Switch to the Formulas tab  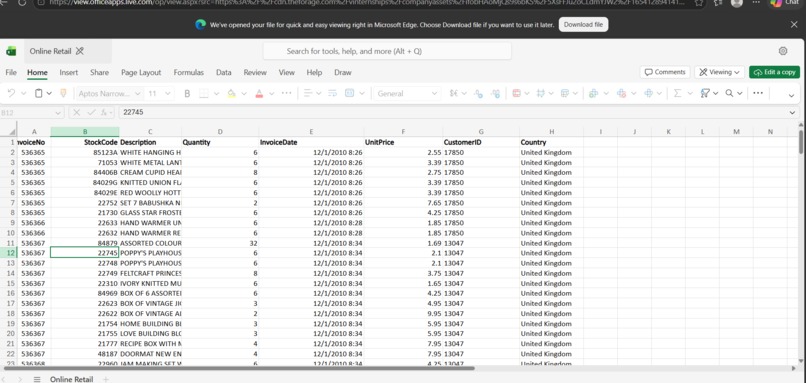click(189, 72)
